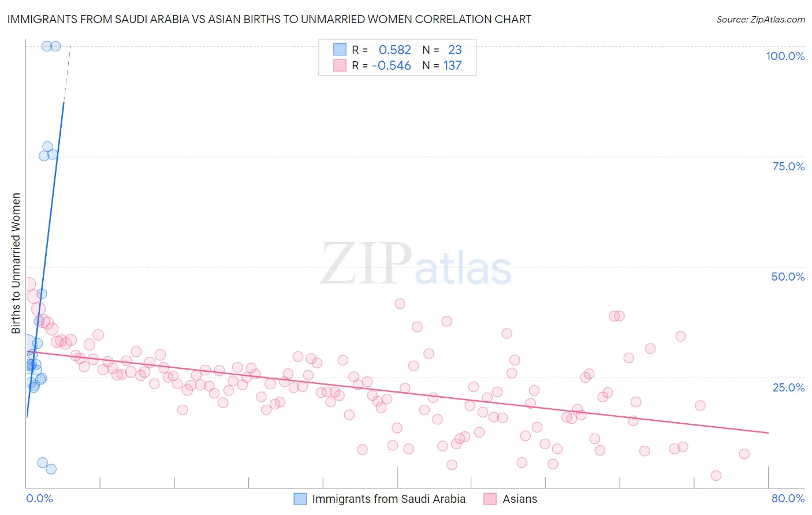812x515 pixels.
Task: Click the Births to Unmarried Women axis title
Action: 16,263
